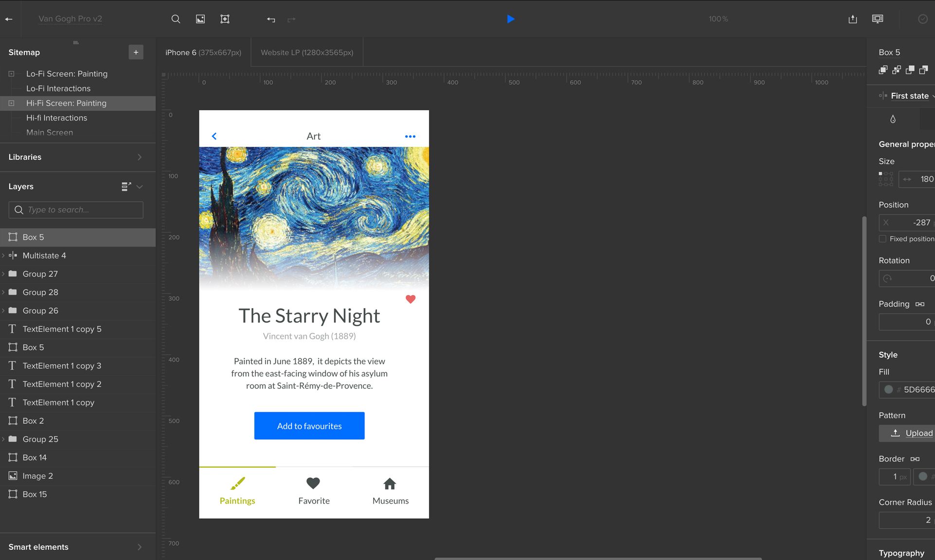Click the Fill color swatch
The image size is (935, 560).
click(x=888, y=389)
